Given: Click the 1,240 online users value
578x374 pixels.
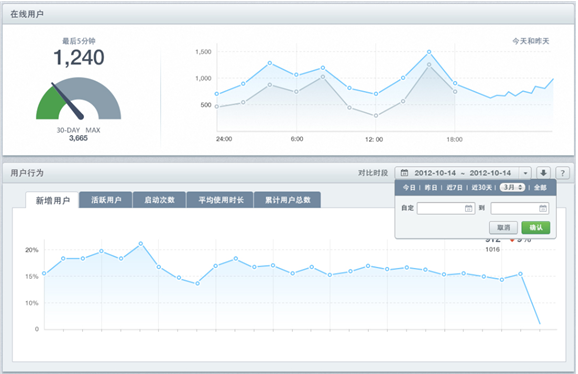Looking at the screenshot, I should 79,57.
